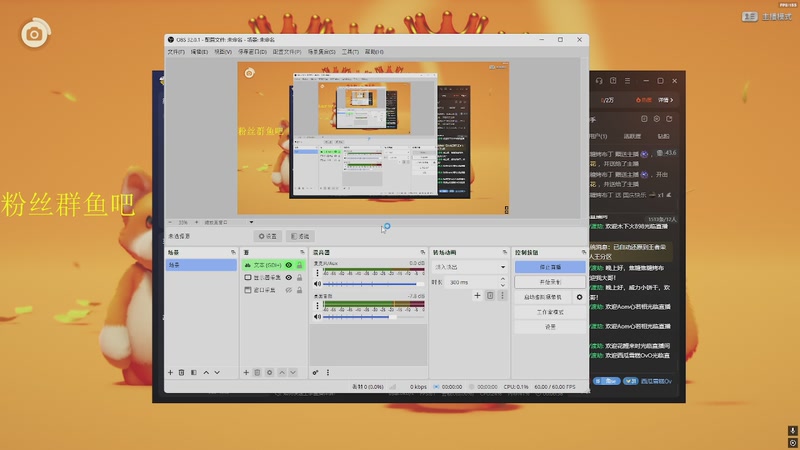Add a new scene with the Scenes plus icon
Viewport: 800px width, 450px height.
coord(170,372)
